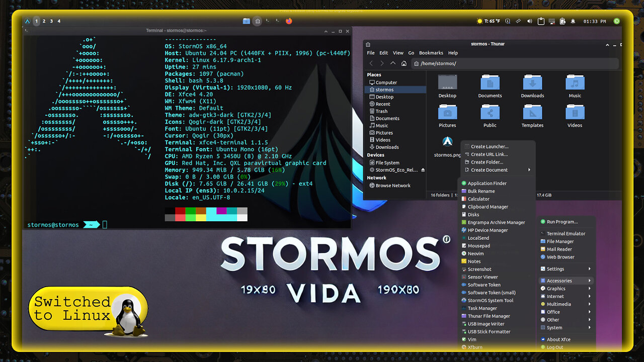The height and width of the screenshot is (362, 644).
Task: Eject the StormOS_Eco_Rel device
Action: 423,170
